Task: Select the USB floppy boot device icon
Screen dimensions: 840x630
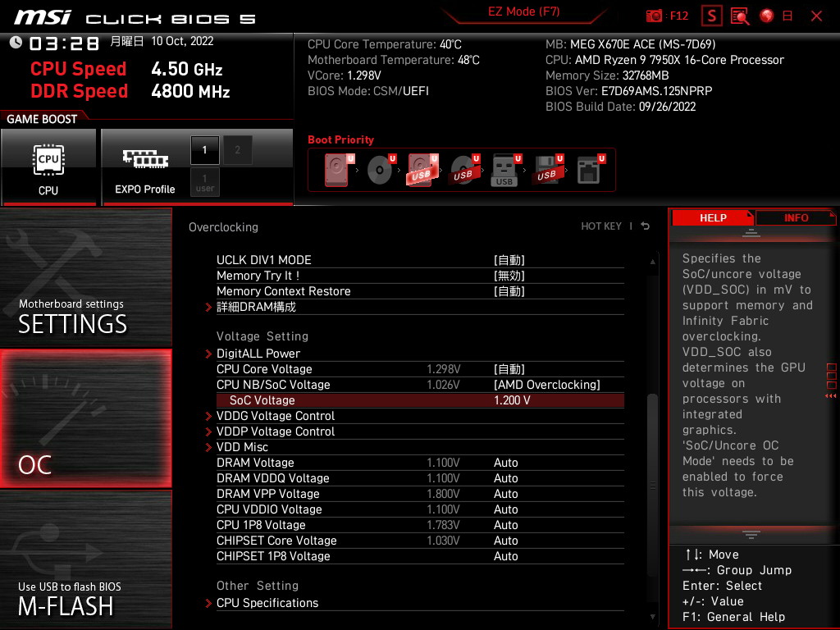Action: point(547,170)
